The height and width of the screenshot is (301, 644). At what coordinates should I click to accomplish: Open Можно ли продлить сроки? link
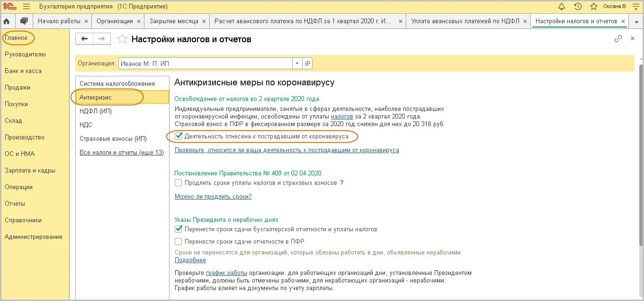(x=213, y=196)
